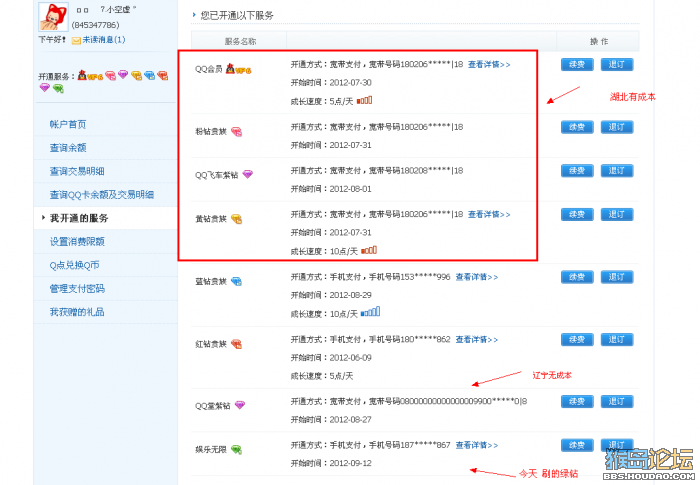Click the VIP6 icon next to QQ会员
This screenshot has width=700, height=485.
point(238,69)
